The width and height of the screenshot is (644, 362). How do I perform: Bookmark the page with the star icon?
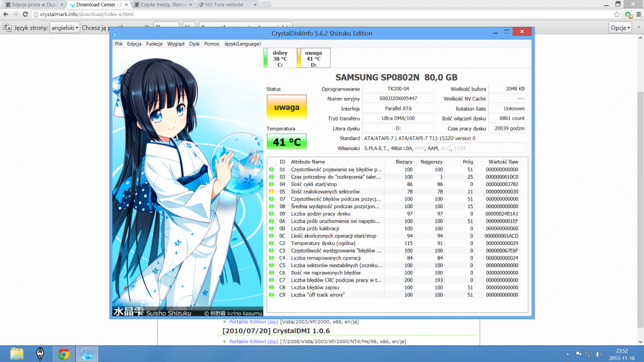coord(618,14)
